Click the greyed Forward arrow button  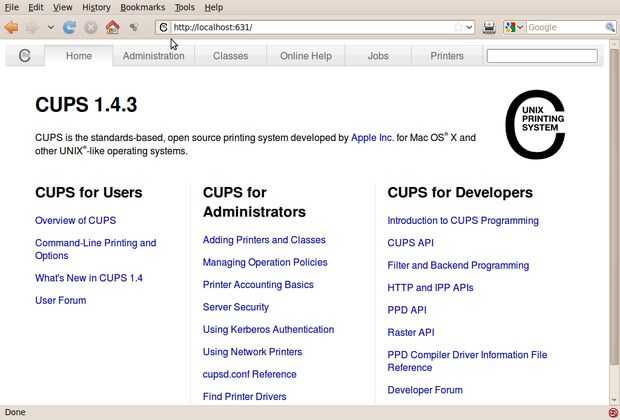pos(33,27)
